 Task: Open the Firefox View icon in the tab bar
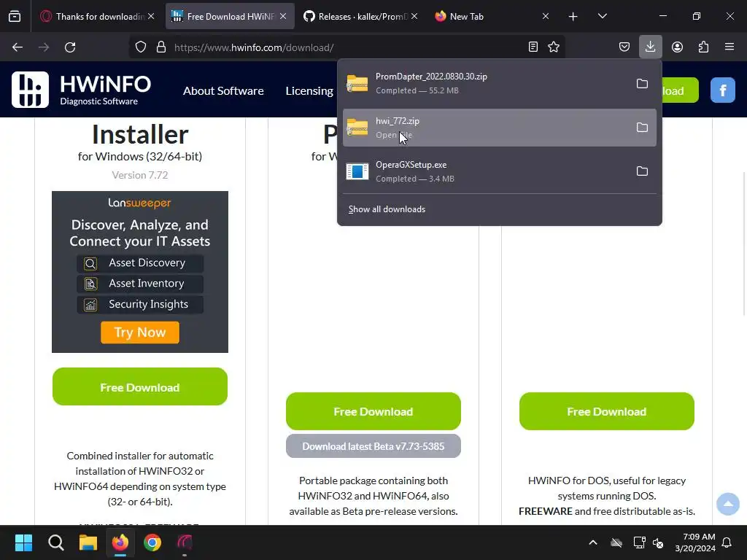coord(15,17)
